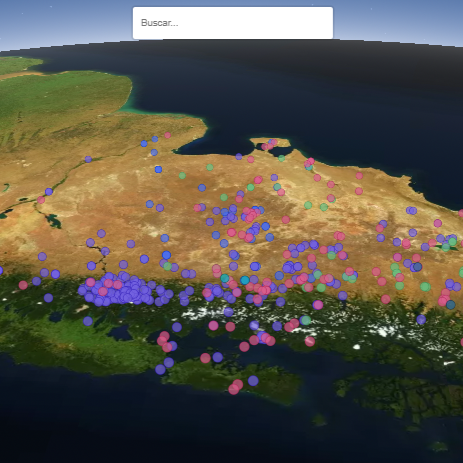
Task: Click the pink marker on the western river bank
Action: tap(41, 200)
